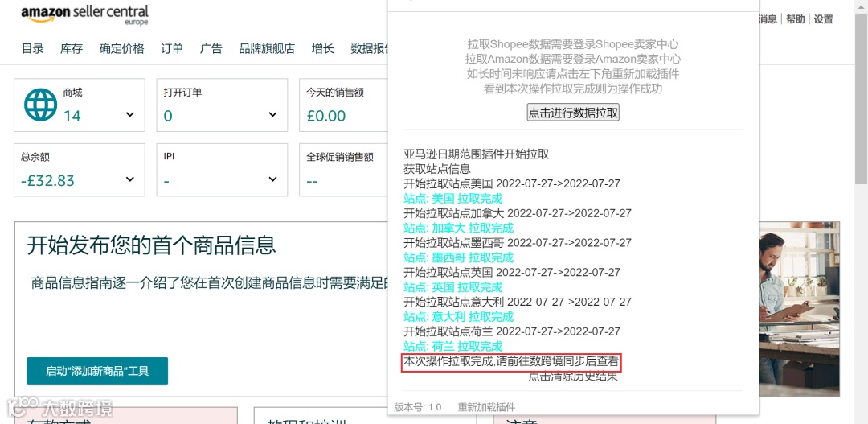Select the 站点: 意大利 拉取完成 line
Screen dimensions: 868x424
click(x=458, y=316)
